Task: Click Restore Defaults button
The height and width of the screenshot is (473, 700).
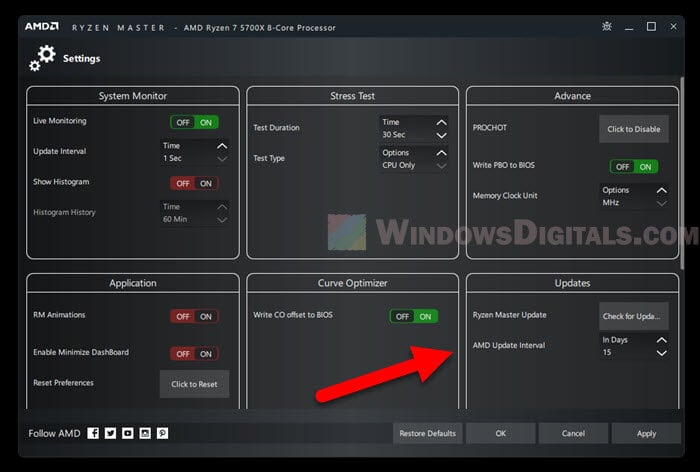Action: [427, 433]
